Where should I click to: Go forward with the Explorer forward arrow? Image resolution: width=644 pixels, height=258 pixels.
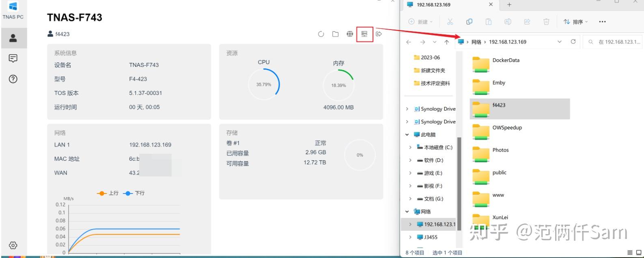coord(423,42)
